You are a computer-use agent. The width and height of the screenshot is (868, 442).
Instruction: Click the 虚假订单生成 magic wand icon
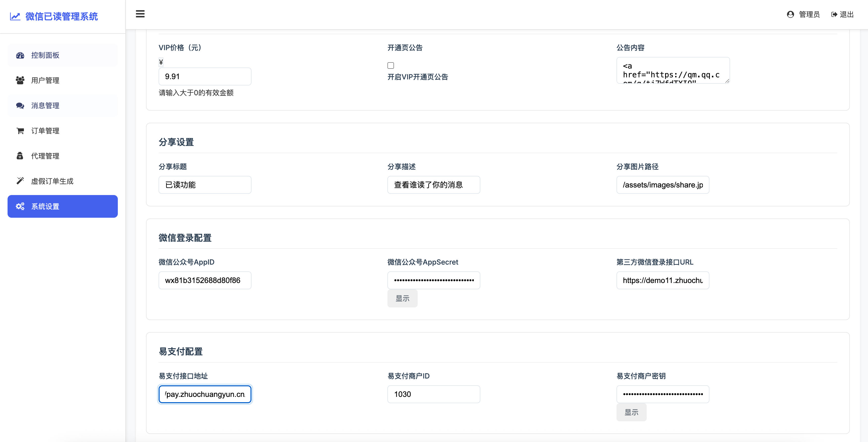[20, 181]
